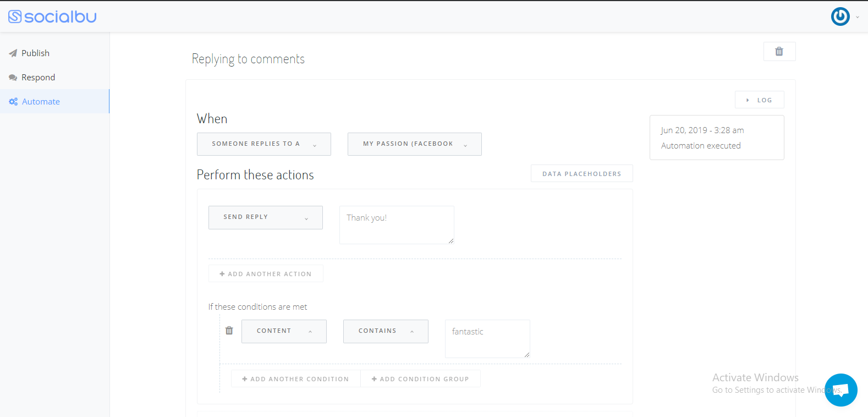Click Add Another Condition
Screen dimensions: 868x417
(x=295, y=378)
